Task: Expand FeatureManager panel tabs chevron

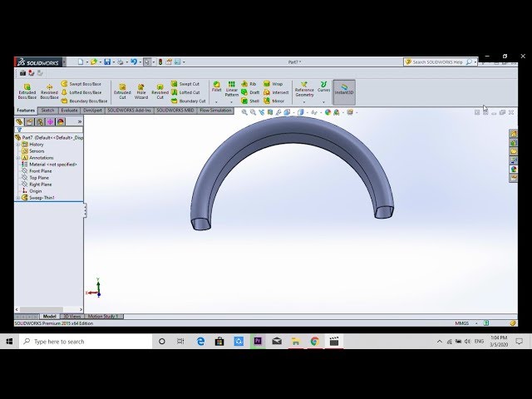Action: pos(80,122)
